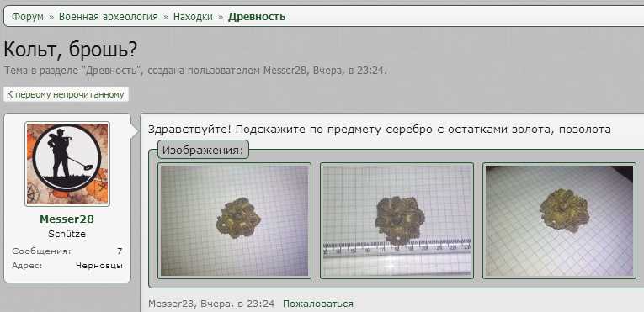Click the post text starting Здравствуйте!

[x=380, y=130]
